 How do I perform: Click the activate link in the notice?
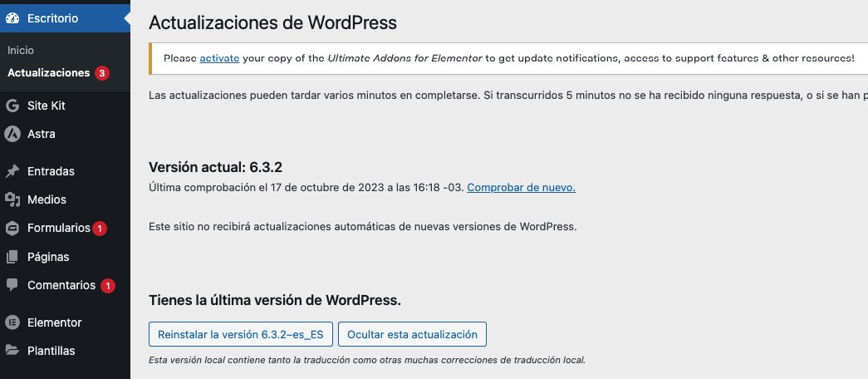219,58
